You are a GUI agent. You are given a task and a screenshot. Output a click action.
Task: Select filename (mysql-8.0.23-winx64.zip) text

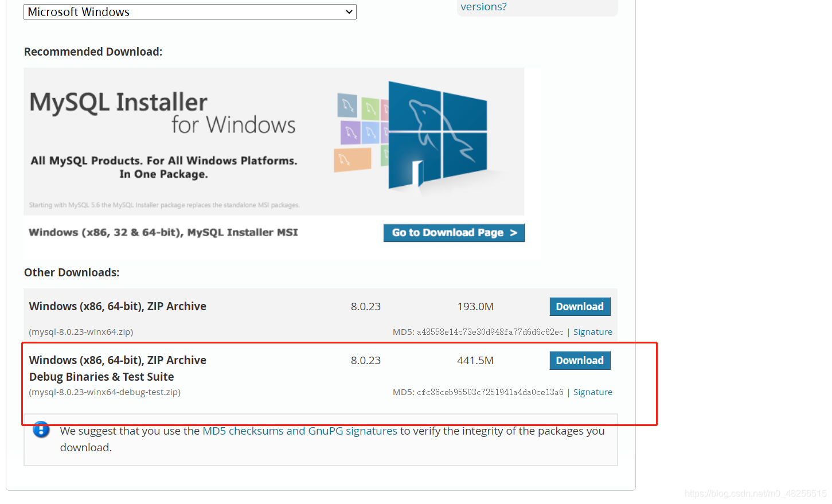81,332
